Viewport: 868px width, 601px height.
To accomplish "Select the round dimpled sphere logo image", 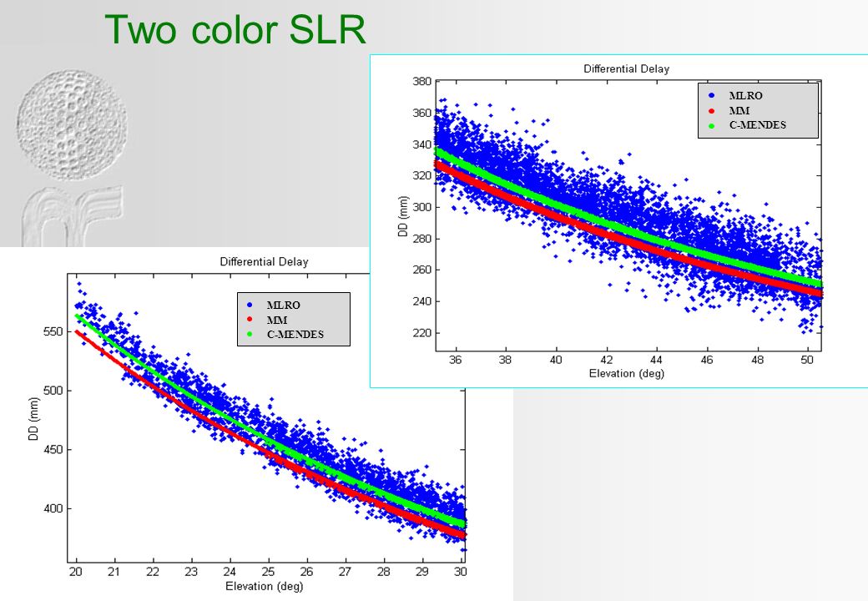I will pyautogui.click(x=72, y=125).
